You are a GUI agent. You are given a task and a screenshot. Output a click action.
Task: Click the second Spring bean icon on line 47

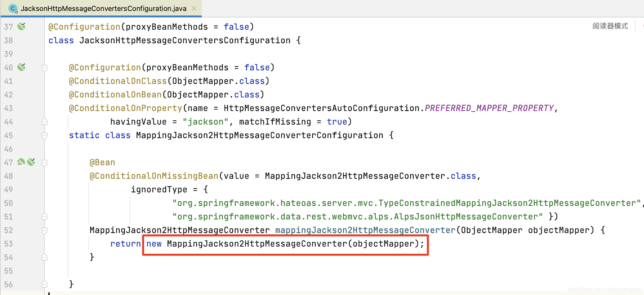tap(31, 162)
